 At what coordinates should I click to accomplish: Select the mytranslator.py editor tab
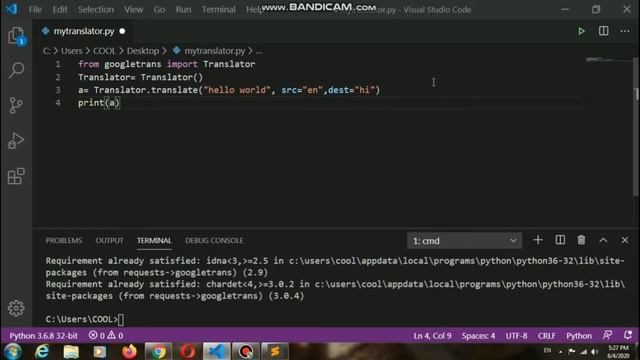tap(84, 31)
